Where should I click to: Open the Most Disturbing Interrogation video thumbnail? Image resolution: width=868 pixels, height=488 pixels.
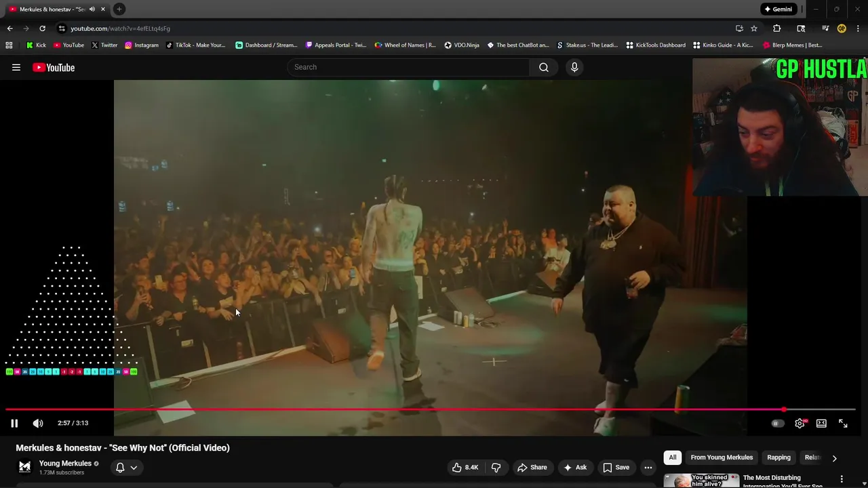click(701, 481)
